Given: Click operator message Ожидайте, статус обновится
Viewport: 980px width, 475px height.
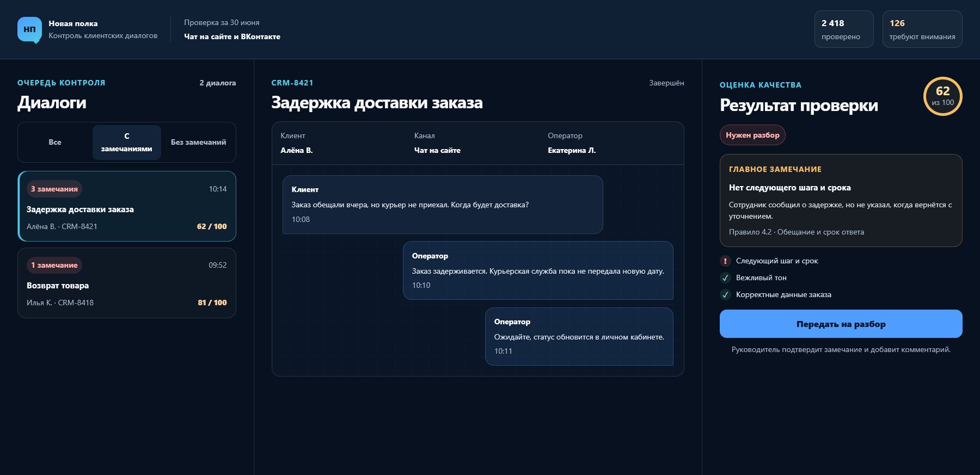Looking at the screenshot, I should click(x=579, y=336).
